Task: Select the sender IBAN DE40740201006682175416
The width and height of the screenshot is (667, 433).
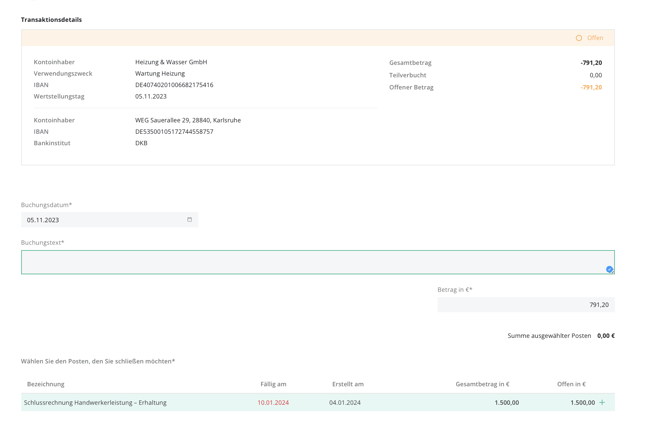Action: [174, 85]
